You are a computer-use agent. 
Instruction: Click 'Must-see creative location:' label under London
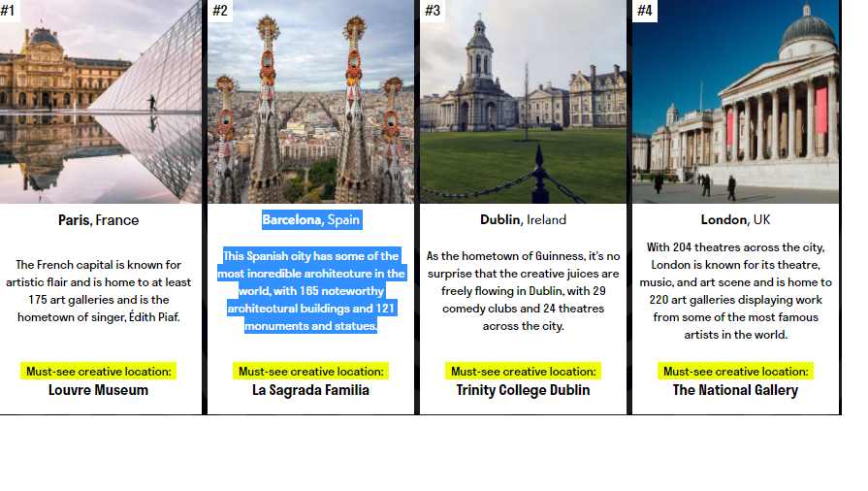736,372
